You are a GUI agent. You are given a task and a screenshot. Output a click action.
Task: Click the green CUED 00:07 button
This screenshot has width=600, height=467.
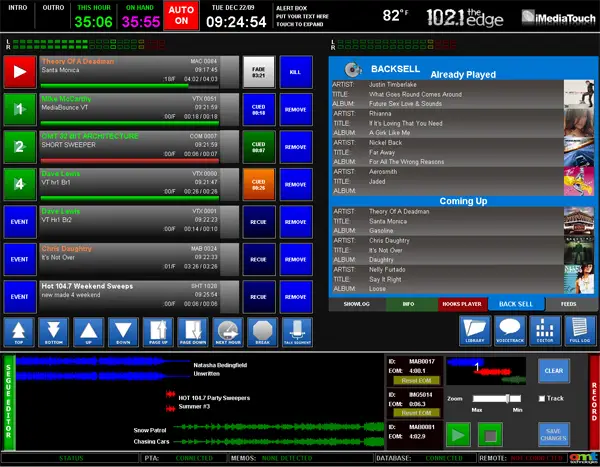pyautogui.click(x=259, y=147)
